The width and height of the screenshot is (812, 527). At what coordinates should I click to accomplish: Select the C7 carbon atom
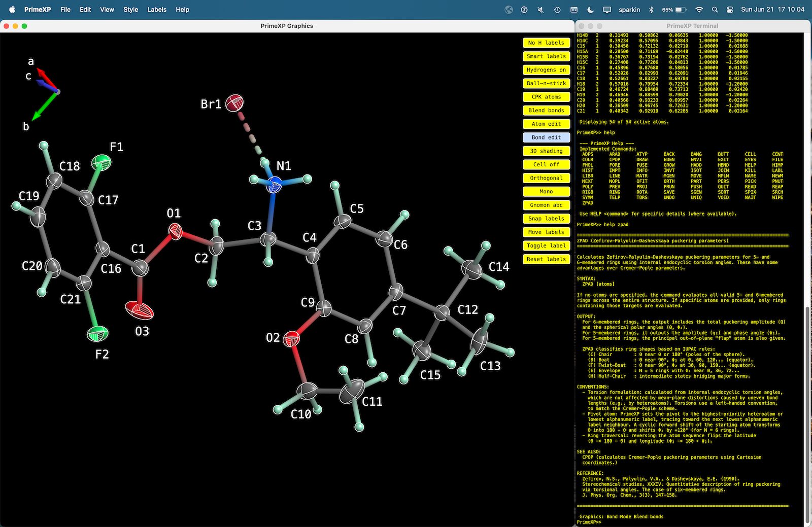click(x=396, y=292)
